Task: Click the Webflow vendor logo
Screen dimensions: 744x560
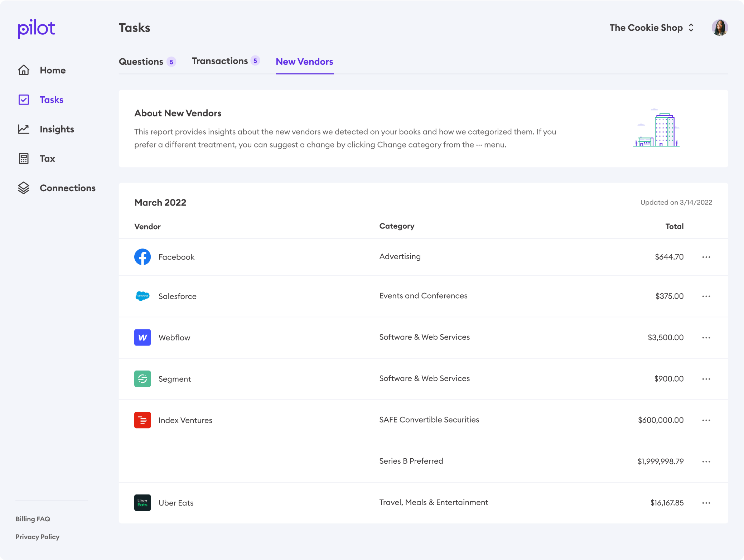Action: pos(142,337)
